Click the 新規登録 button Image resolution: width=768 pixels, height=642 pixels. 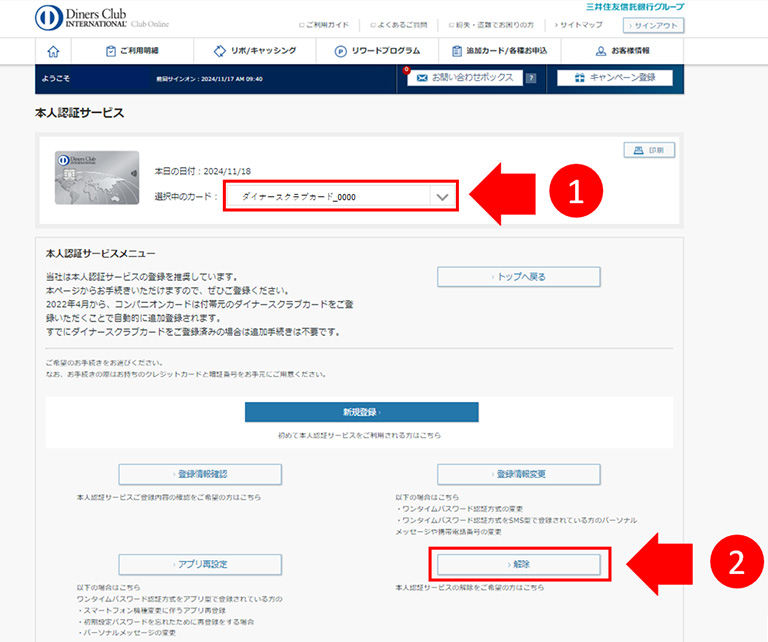(x=361, y=412)
